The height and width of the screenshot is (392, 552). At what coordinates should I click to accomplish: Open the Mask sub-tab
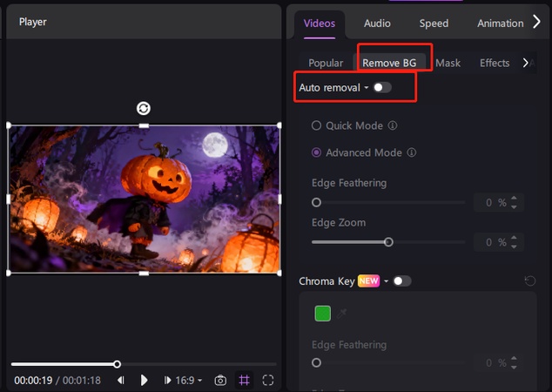[x=448, y=63]
